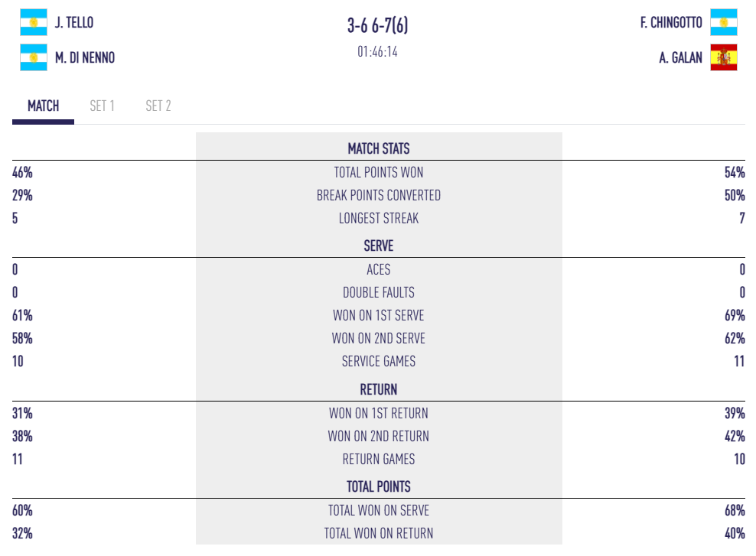Image resolution: width=756 pixels, height=556 pixels.
Task: Open J. Tello player name link
Action: click(x=74, y=23)
